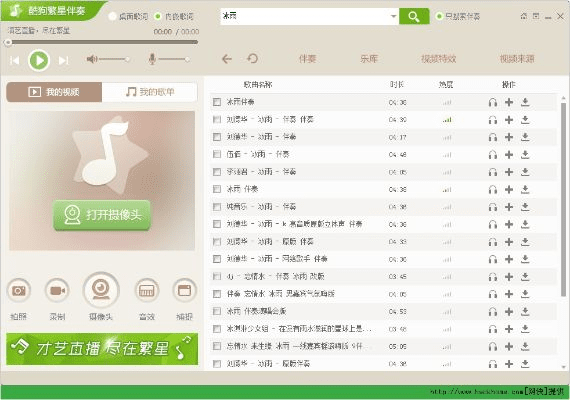
Task: Open the 拍照 (take photo) camera icon
Action: click(19, 290)
